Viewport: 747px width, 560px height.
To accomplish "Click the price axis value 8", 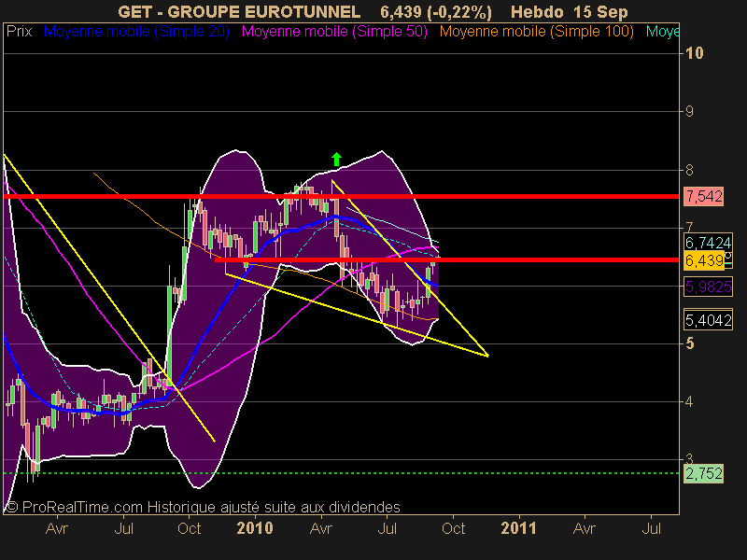I will (689, 170).
